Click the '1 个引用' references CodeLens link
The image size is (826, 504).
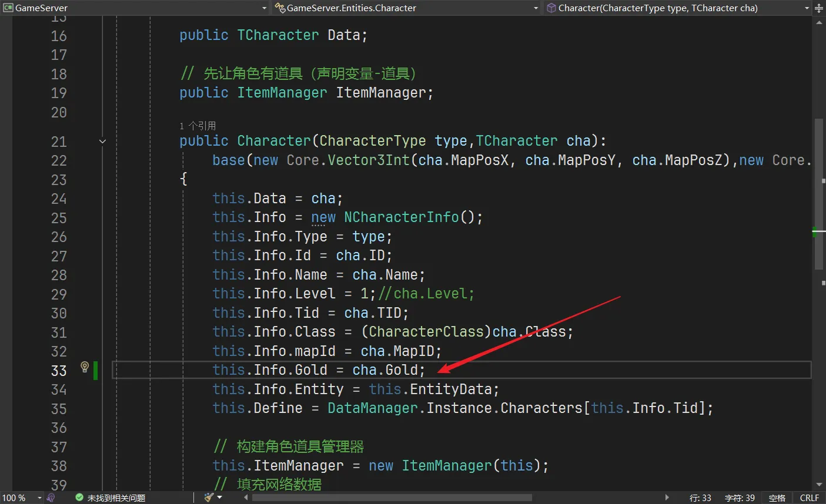[x=198, y=126]
